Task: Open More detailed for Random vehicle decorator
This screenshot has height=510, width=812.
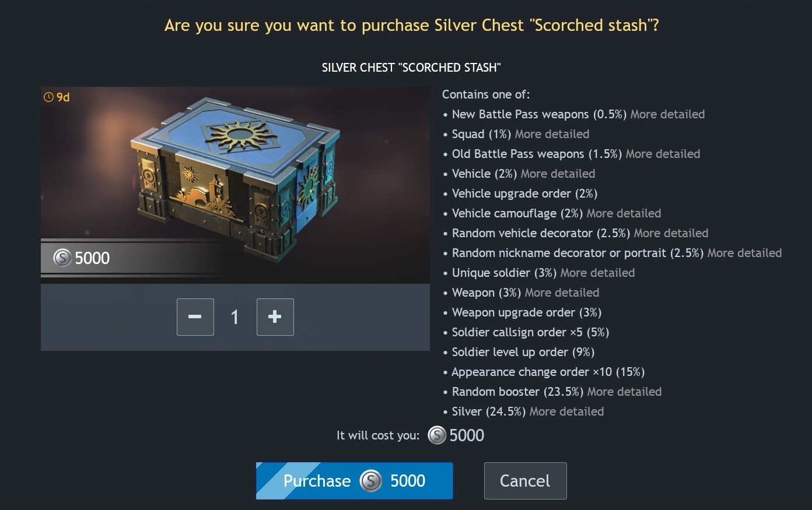Action: (x=671, y=233)
